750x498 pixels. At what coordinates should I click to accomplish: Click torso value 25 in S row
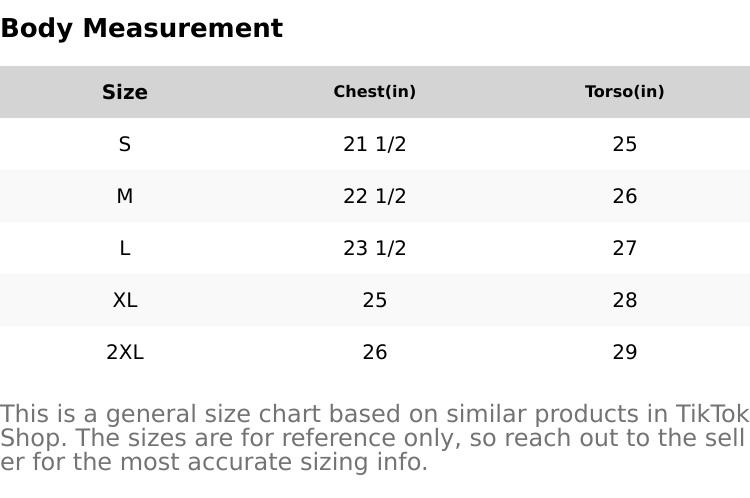[x=625, y=144]
